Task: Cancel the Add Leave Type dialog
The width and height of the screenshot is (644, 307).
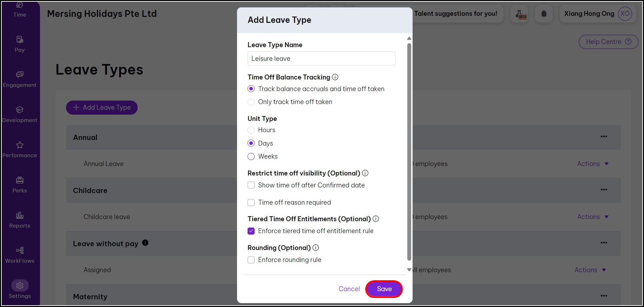Action: (x=349, y=289)
